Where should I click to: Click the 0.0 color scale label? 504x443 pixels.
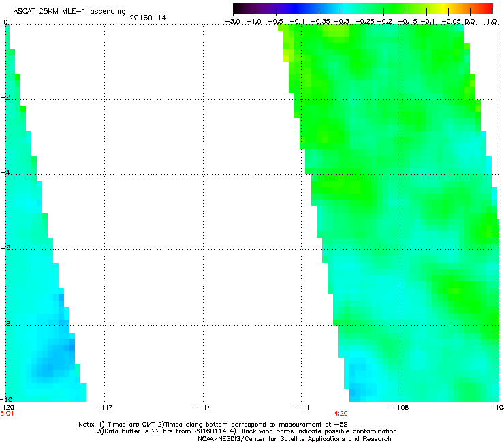(470, 22)
